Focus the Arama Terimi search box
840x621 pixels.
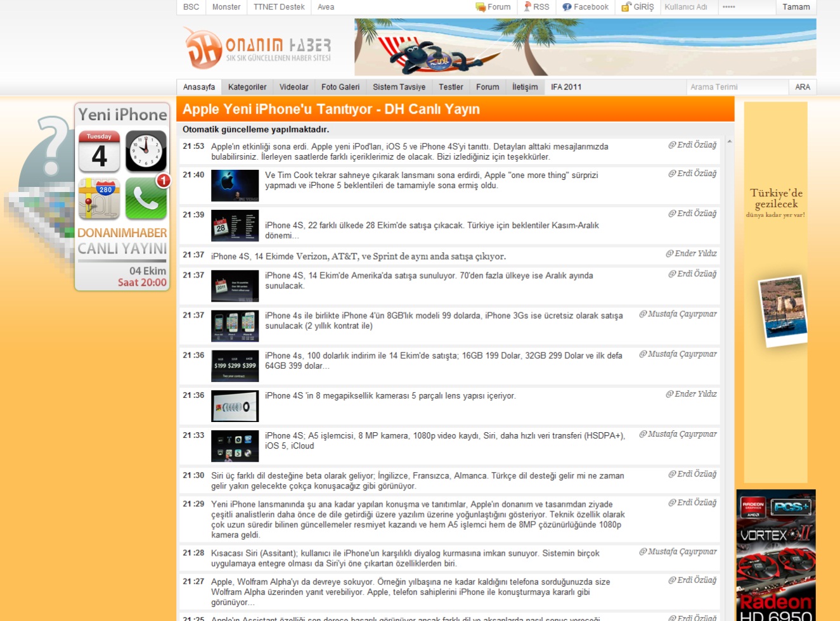pyautogui.click(x=737, y=87)
